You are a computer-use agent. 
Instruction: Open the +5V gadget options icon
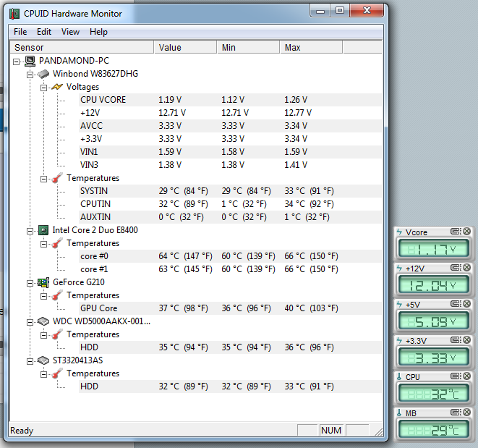tap(456, 304)
